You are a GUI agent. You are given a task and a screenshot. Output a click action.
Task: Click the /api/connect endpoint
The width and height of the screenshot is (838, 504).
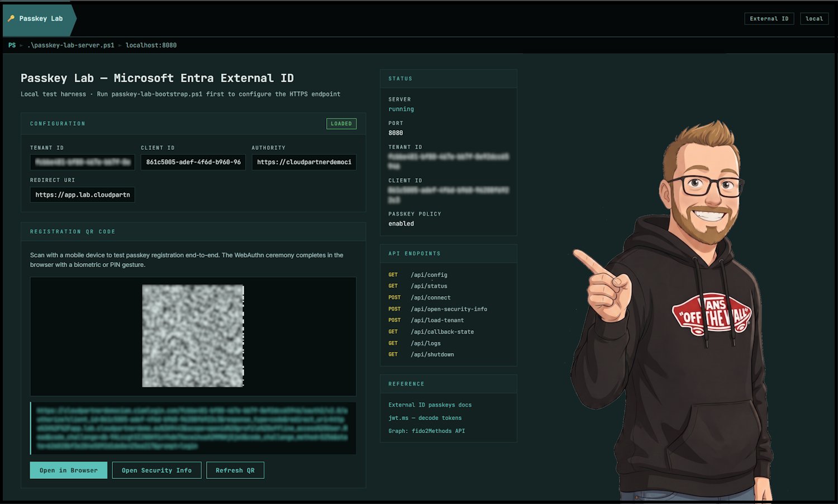[x=431, y=297]
